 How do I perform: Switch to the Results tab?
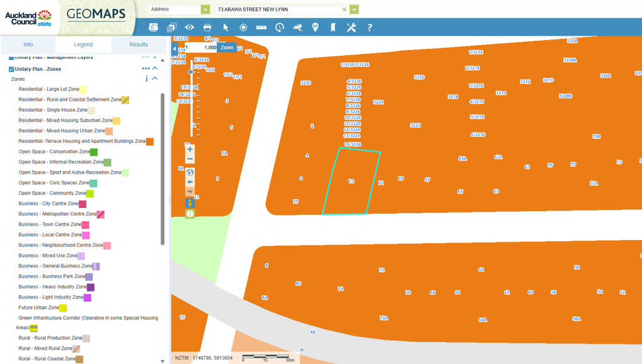tap(139, 44)
